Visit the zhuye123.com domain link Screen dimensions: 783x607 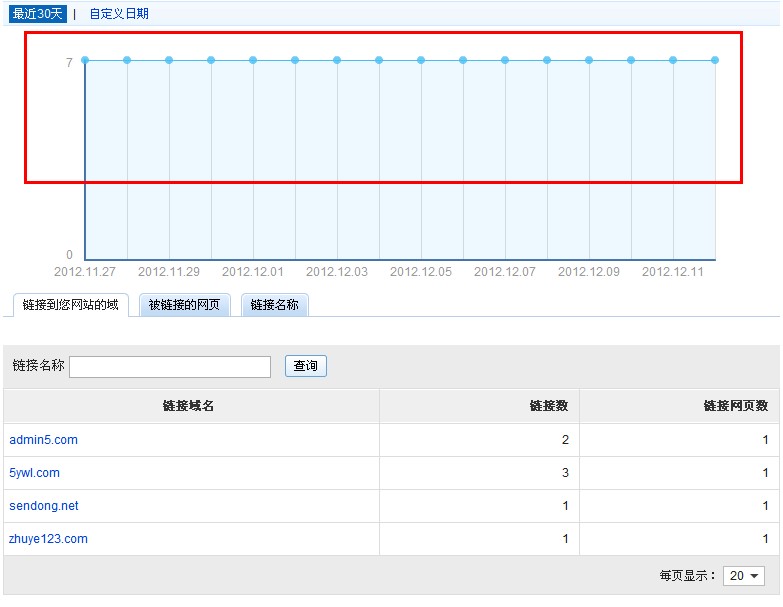(48, 539)
